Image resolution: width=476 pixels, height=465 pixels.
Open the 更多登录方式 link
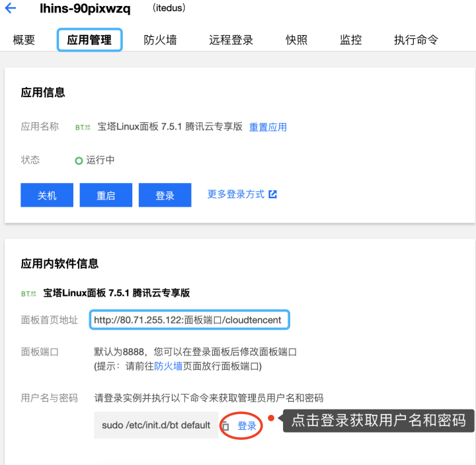click(x=236, y=194)
